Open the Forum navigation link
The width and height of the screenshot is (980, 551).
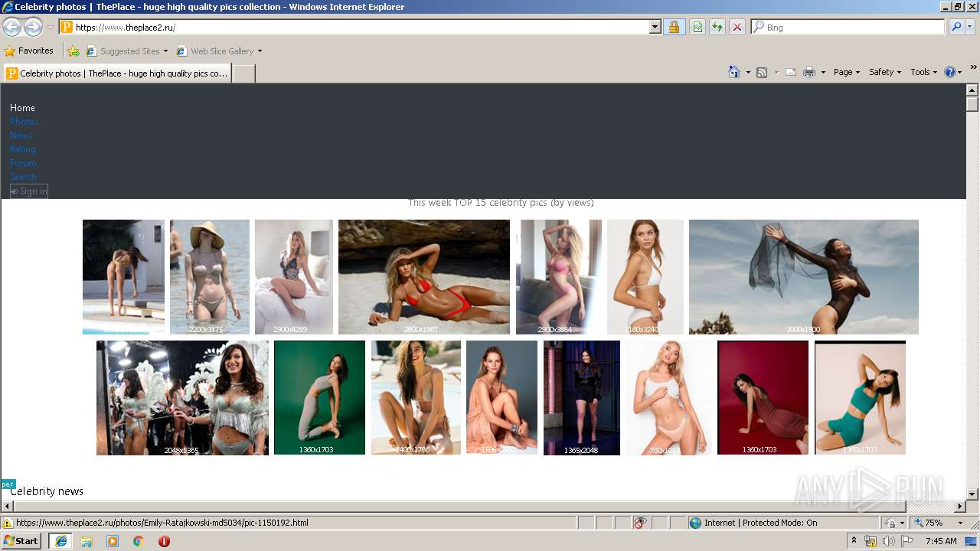[23, 163]
